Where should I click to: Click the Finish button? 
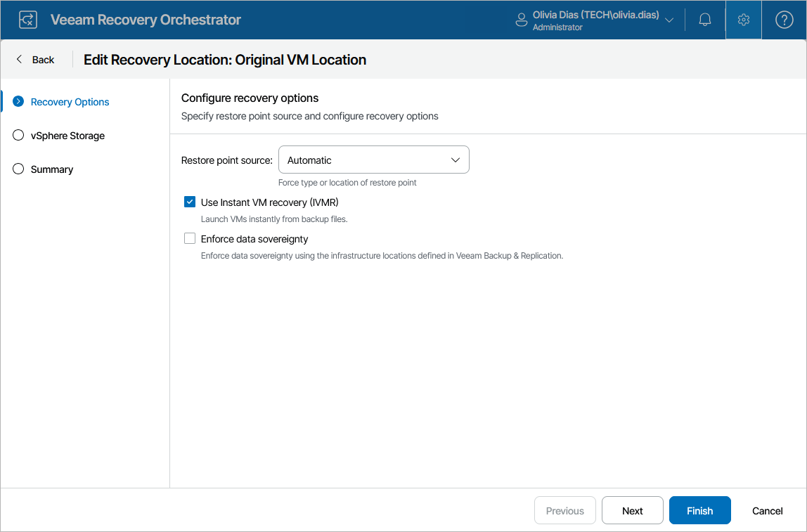[x=699, y=511]
